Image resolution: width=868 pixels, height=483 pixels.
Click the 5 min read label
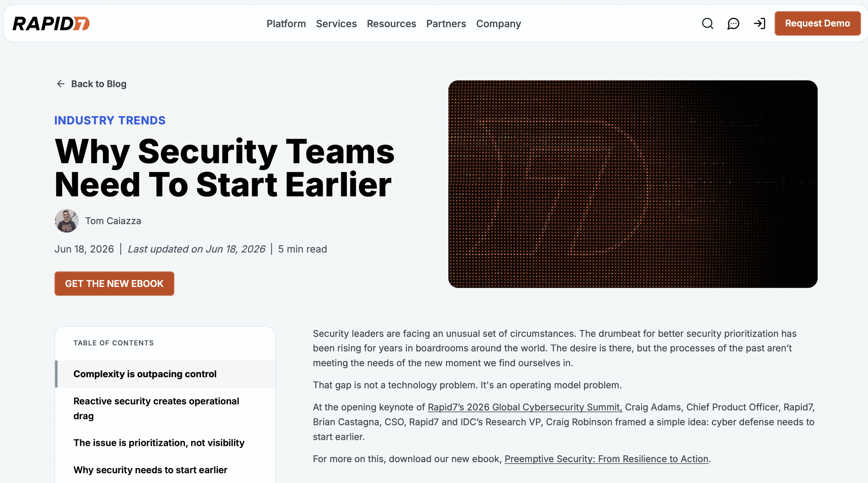[x=302, y=249]
